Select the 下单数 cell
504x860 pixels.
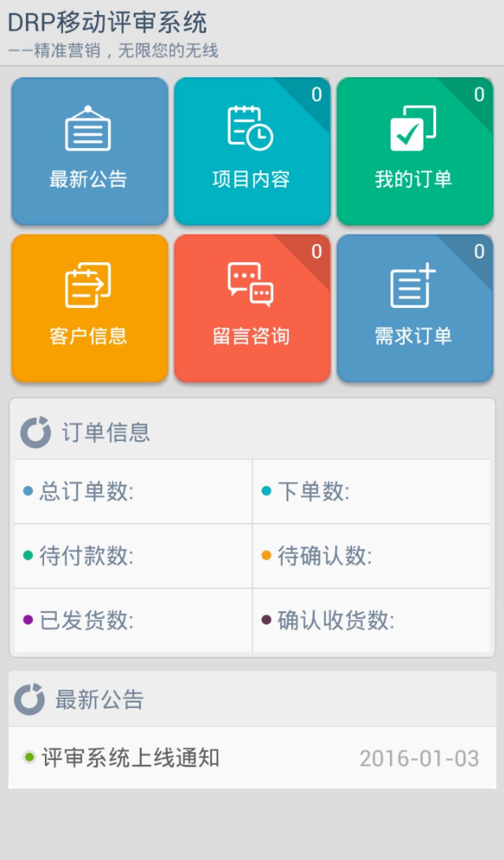(x=371, y=491)
